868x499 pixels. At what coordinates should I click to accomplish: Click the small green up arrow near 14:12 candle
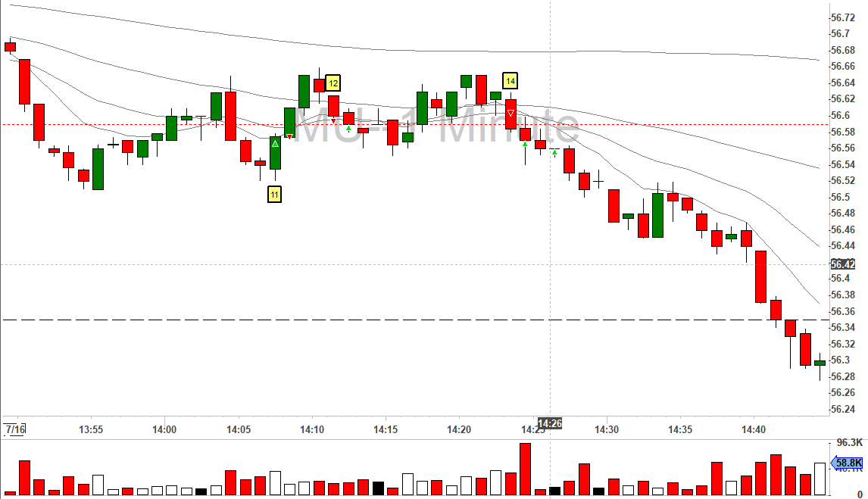coord(348,128)
